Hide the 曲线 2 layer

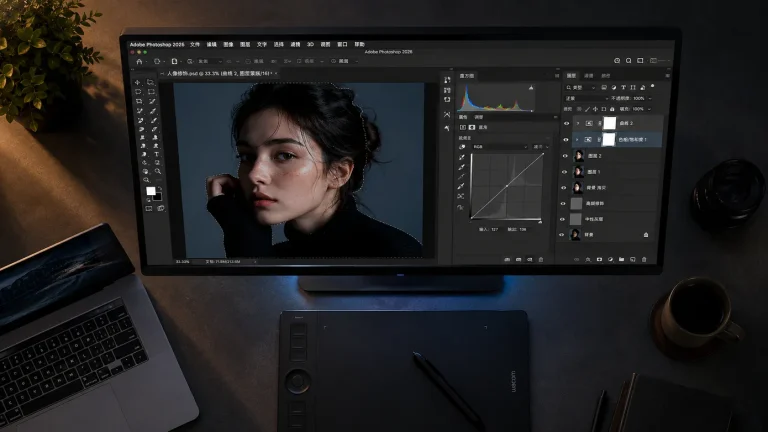567,123
